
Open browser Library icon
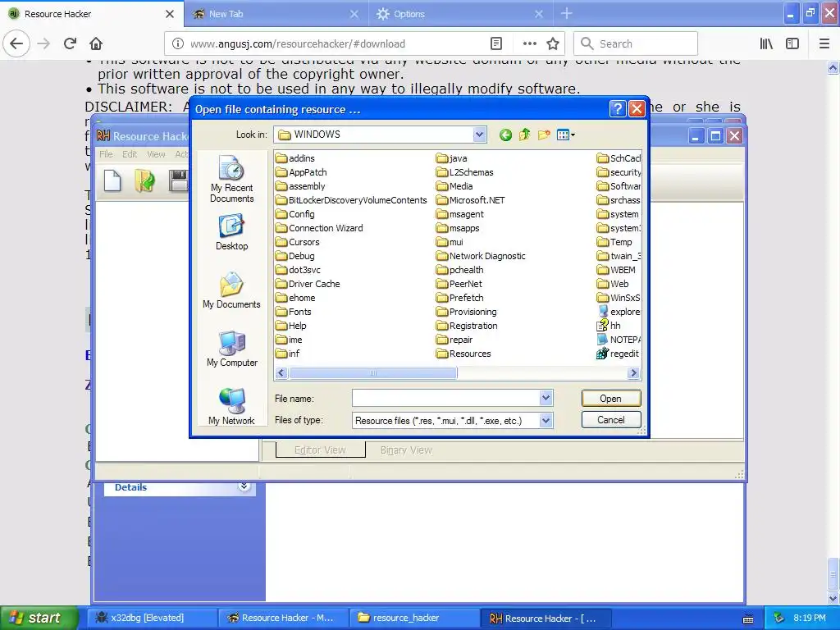[766, 43]
